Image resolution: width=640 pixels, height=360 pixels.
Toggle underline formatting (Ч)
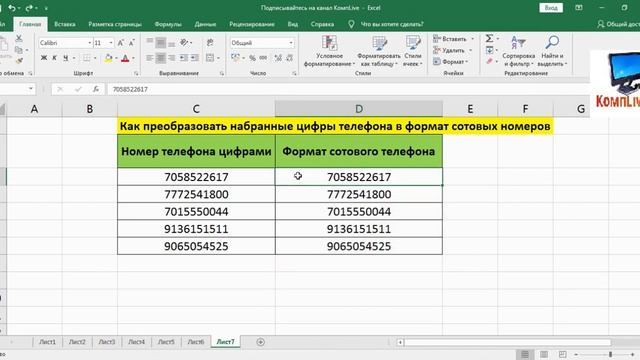pyautogui.click(x=65, y=58)
